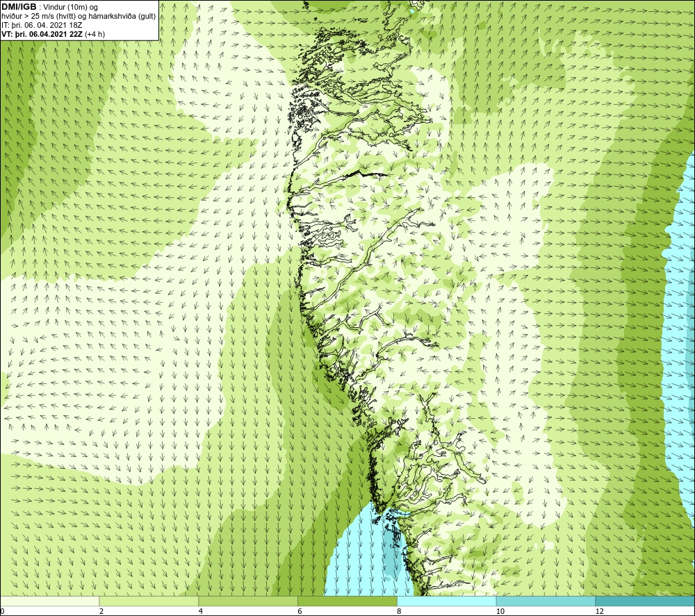Click the scale label '12'
The image size is (695, 616).
coord(600,612)
